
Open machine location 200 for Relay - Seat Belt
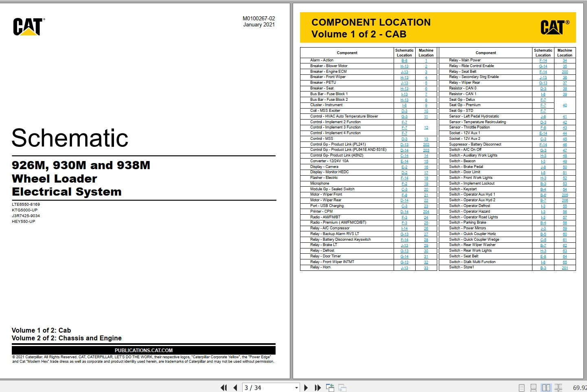[565, 72]
